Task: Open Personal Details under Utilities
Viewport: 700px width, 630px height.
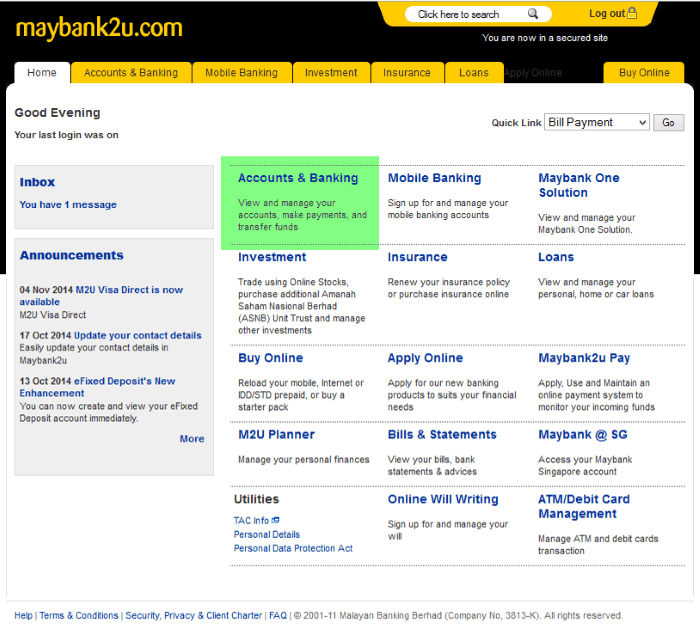Action: point(267,534)
